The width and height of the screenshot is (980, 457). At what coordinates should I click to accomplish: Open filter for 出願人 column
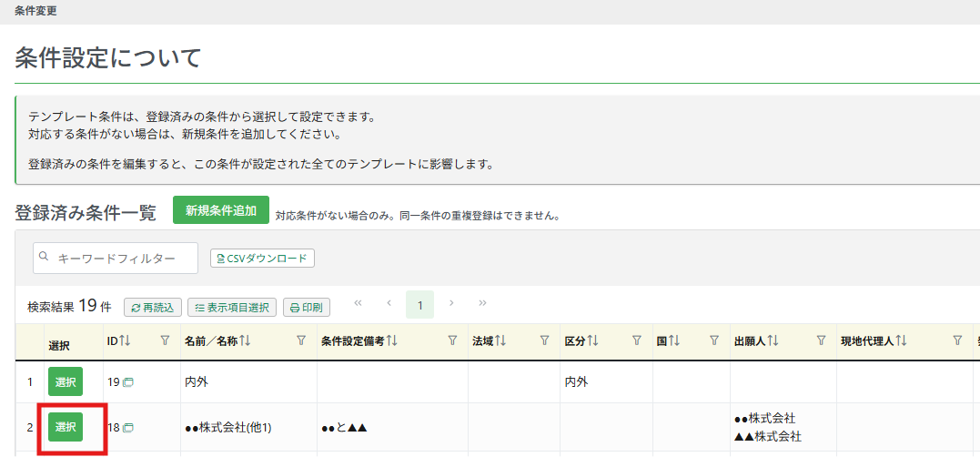pos(822,340)
